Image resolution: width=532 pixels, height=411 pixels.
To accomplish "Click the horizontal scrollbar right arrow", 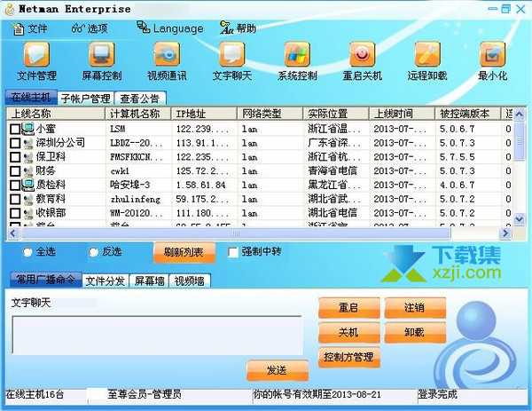I will 505,233.
